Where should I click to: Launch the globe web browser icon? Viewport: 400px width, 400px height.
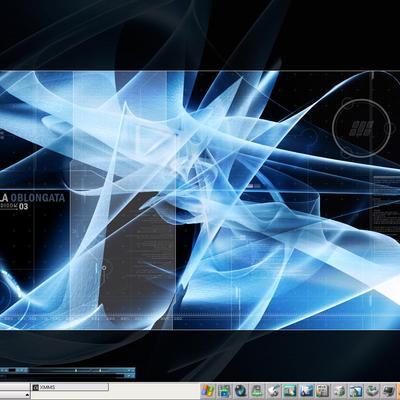pos(240,391)
